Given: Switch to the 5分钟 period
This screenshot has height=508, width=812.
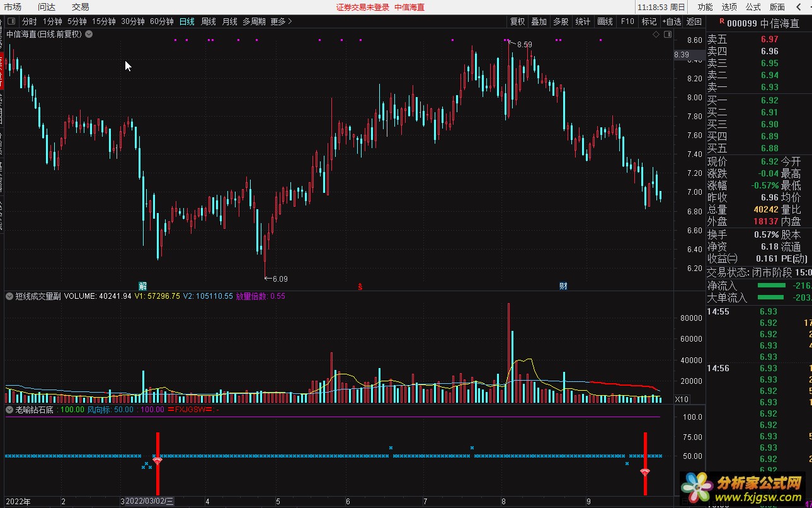Looking at the screenshot, I should (77, 21).
